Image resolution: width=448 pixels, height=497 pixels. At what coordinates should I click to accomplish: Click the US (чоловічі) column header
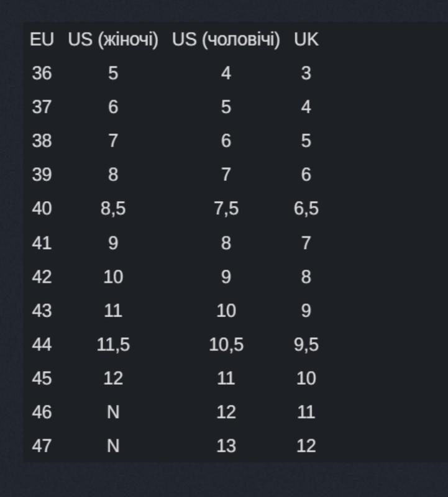pos(226,40)
